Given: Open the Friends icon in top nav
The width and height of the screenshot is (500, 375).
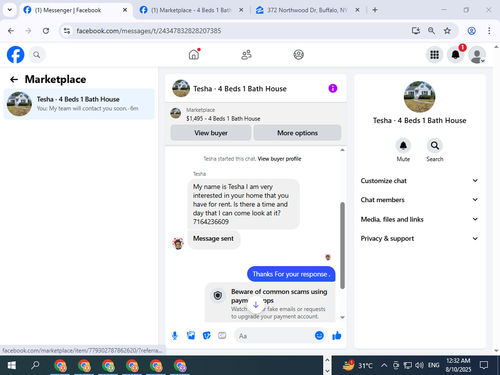Looking at the screenshot, I should coord(246,54).
